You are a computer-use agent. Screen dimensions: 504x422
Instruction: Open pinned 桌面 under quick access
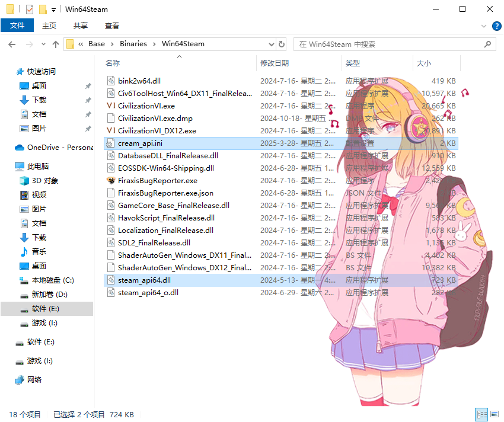39,86
